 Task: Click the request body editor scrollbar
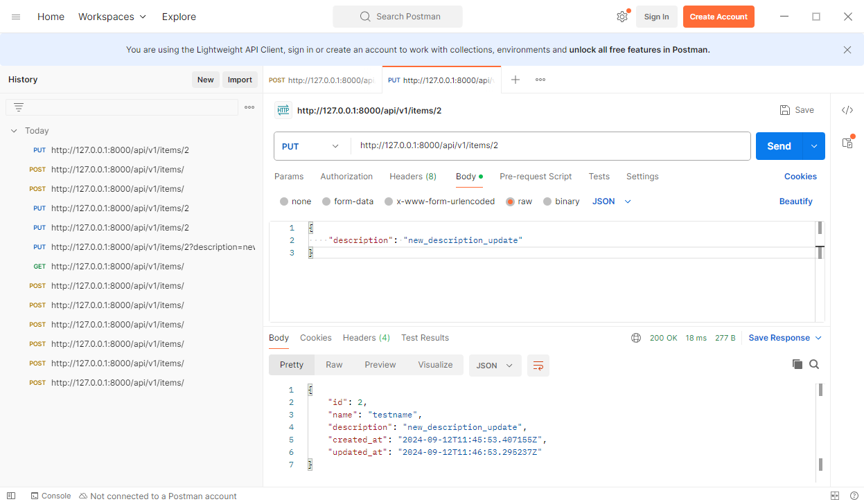(x=820, y=271)
